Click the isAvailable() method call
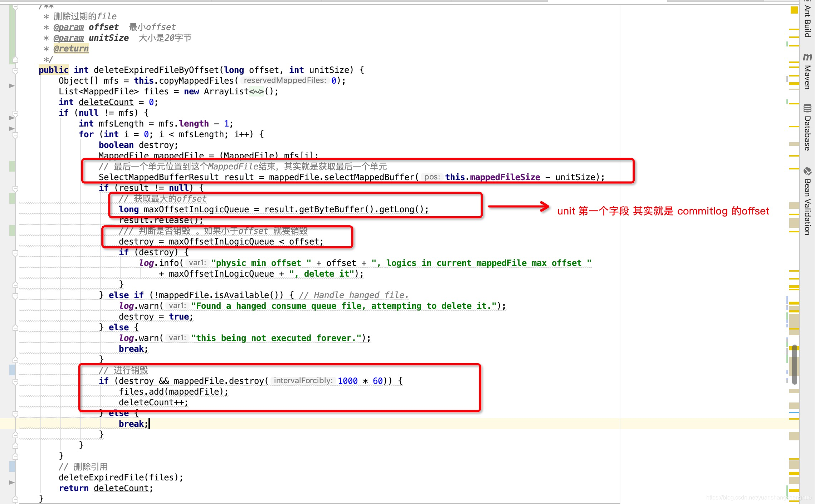 (249, 295)
